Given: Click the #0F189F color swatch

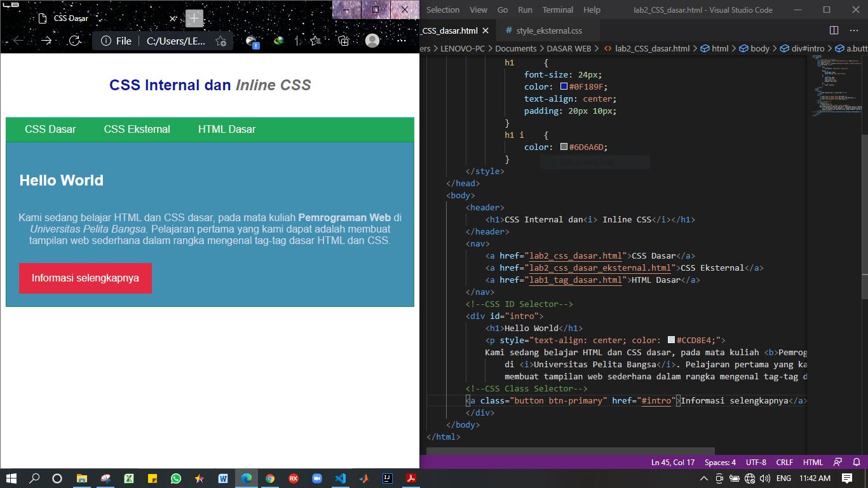Looking at the screenshot, I should tap(564, 86).
